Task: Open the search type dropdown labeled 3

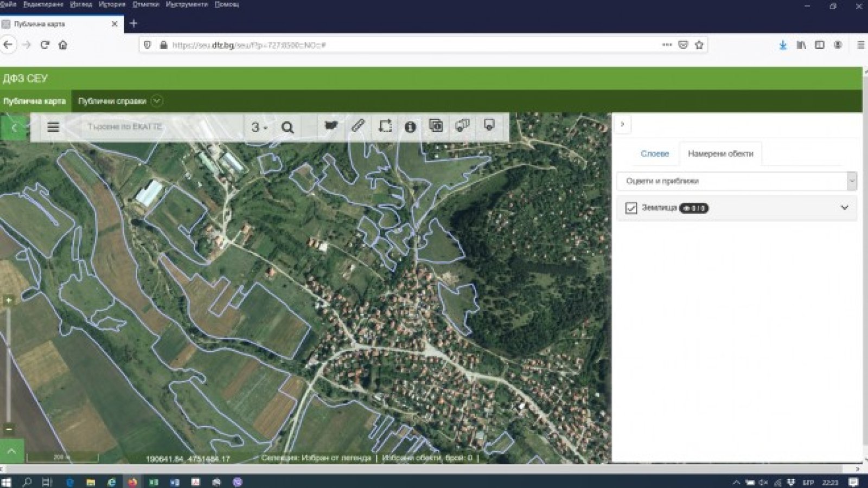Action: click(x=259, y=127)
